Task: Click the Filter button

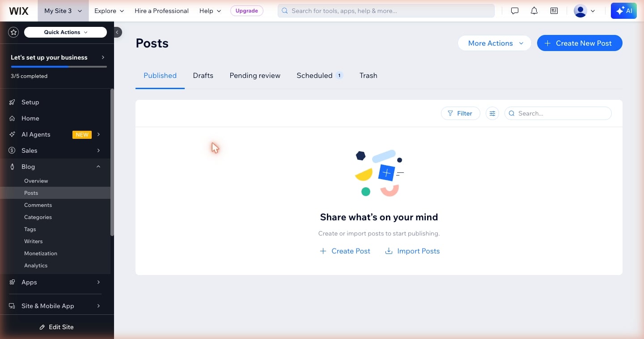Action: point(460,113)
